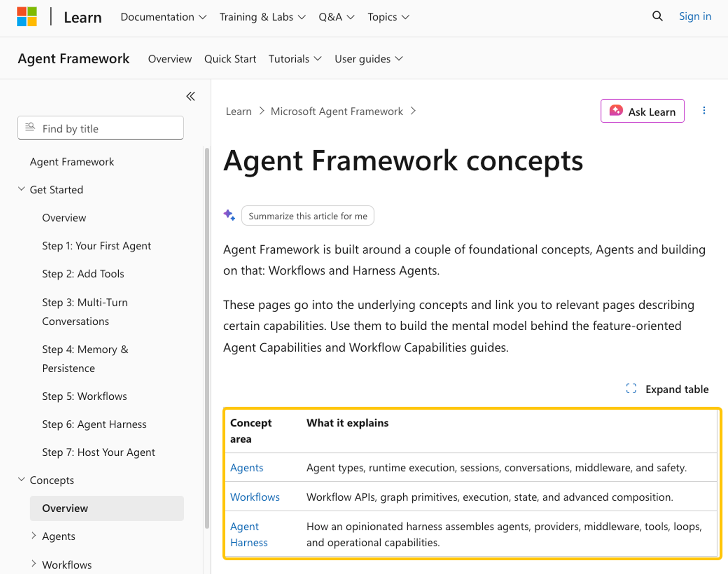
Task: Select highlighted Overview under Concepts
Action: [107, 508]
